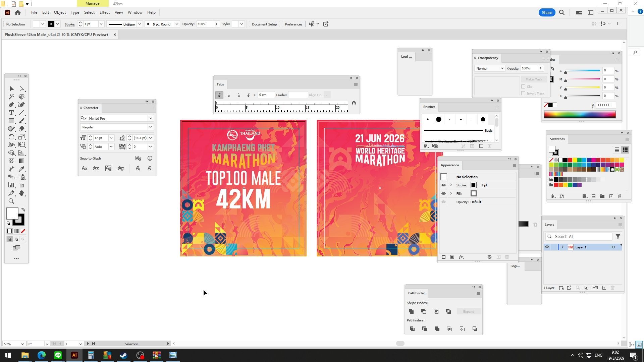644x362 pixels.
Task: Open the Effect menu
Action: pos(104,12)
